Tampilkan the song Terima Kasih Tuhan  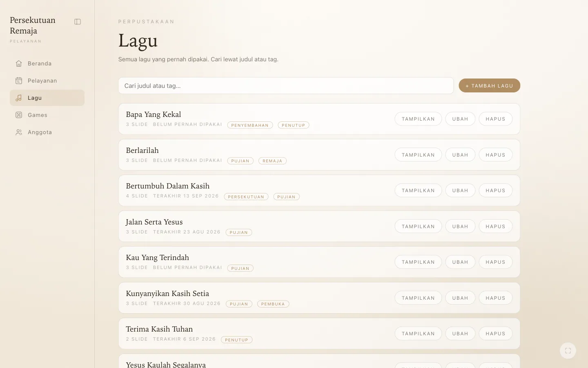418,334
